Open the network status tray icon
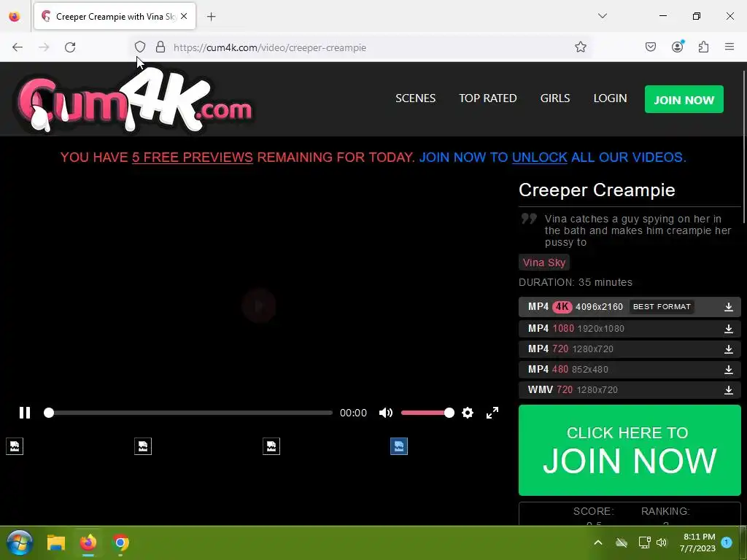Screen dimensions: 747x560 point(644,542)
